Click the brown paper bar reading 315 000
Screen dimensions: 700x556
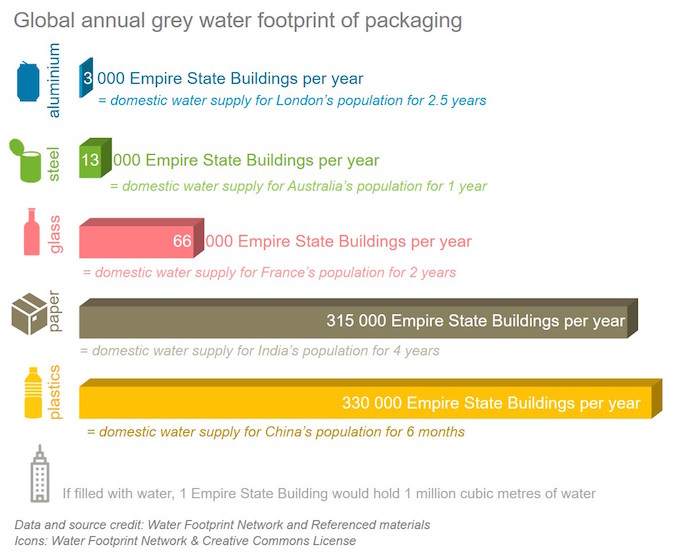pos(358,318)
